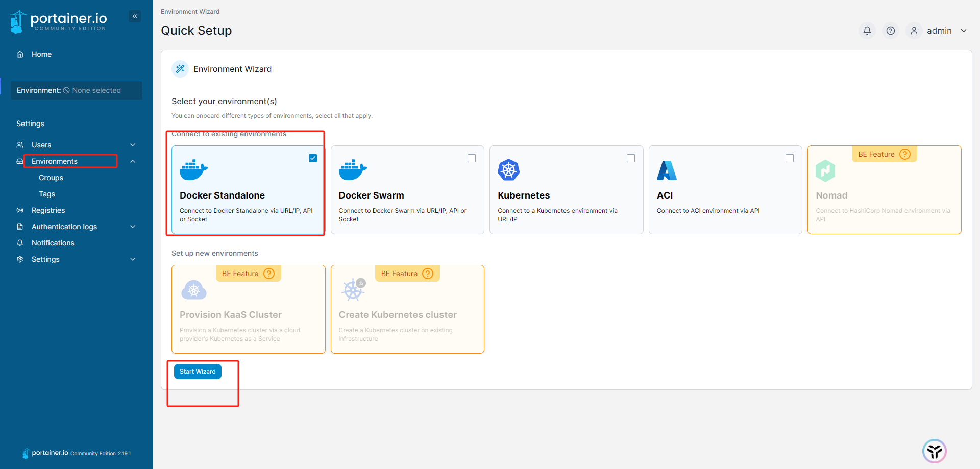Click the Environment Wizard wand icon
The width and height of the screenshot is (980, 469).
[180, 69]
